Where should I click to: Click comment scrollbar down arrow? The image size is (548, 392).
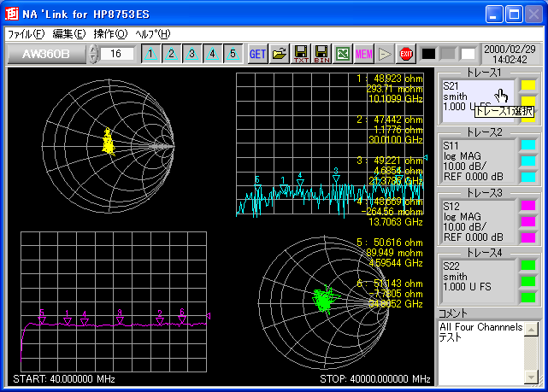point(531,377)
